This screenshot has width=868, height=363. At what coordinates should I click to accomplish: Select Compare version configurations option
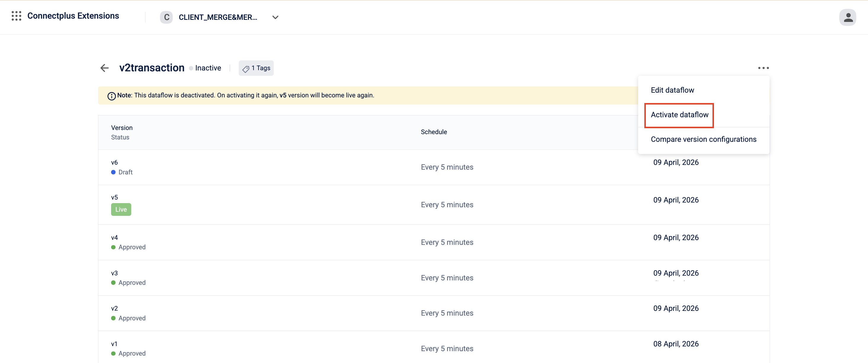[703, 139]
